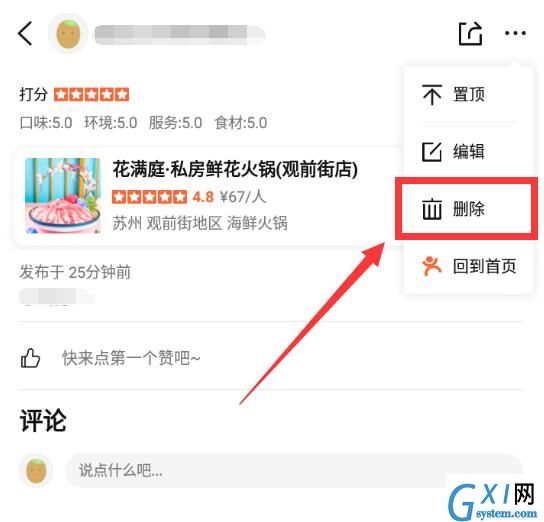Image resolution: width=544 pixels, height=522 pixels.
Task: Open the user avatar at top
Action: coord(68,34)
